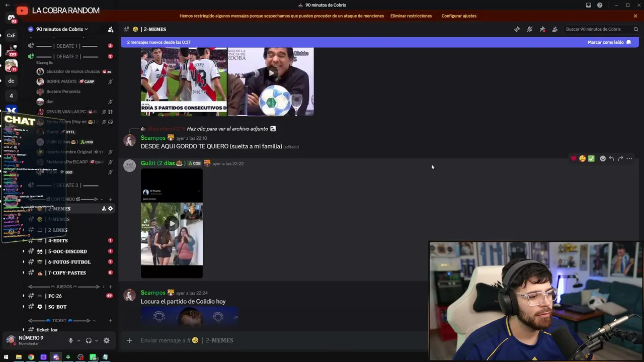React with the heart emoji
Image resolution: width=644 pixels, height=362 pixels.
click(574, 158)
